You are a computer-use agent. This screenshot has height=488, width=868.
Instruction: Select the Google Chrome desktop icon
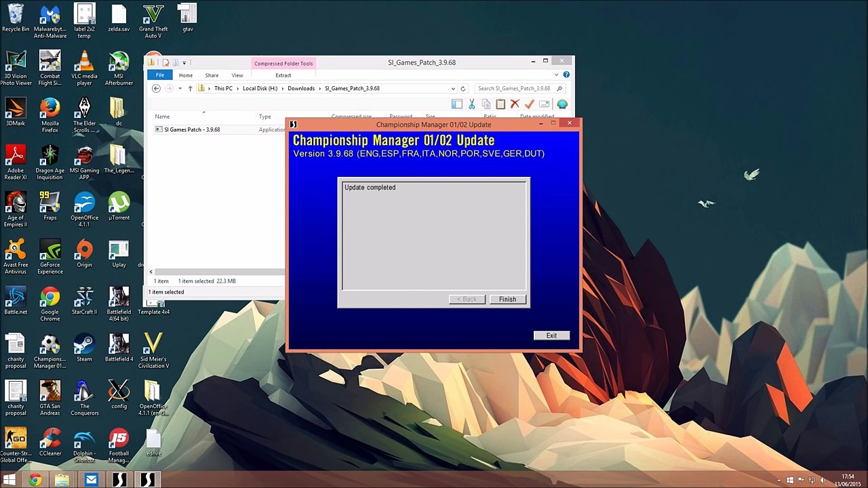[x=50, y=304]
